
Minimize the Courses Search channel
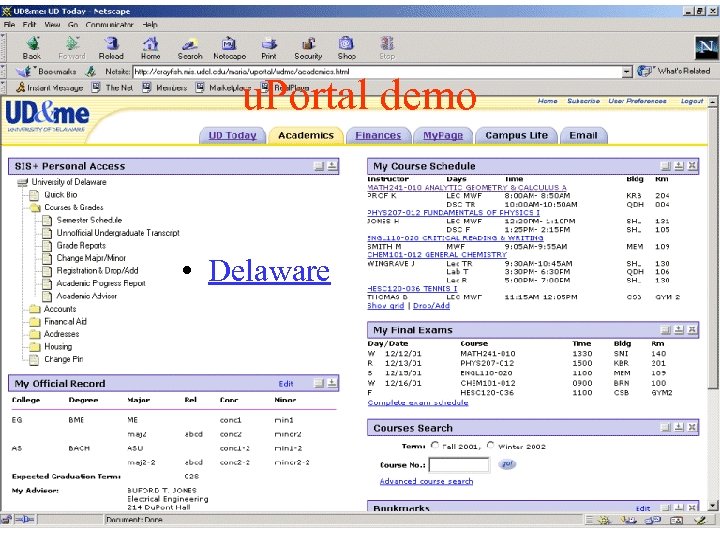coord(665,428)
